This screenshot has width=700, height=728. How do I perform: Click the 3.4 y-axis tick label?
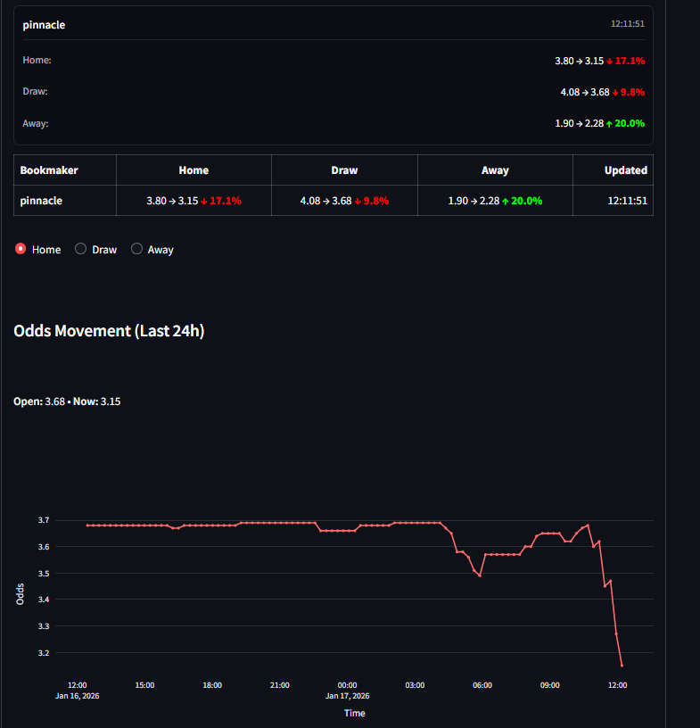coord(44,600)
